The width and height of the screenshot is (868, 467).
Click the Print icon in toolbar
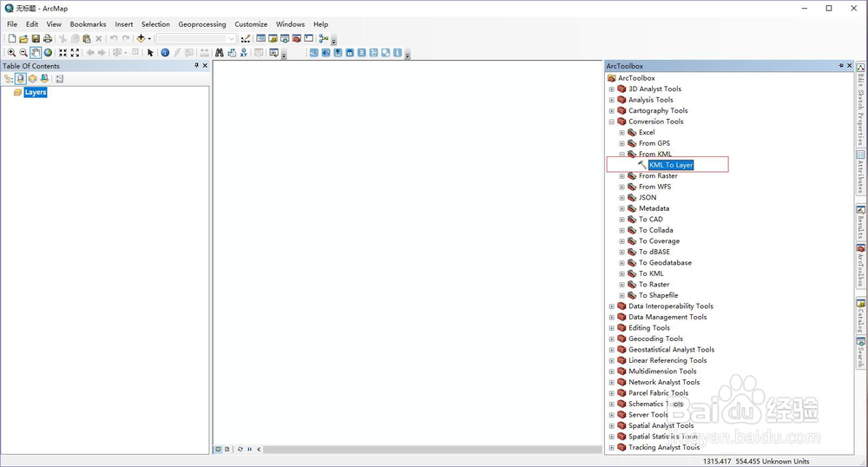(48, 39)
